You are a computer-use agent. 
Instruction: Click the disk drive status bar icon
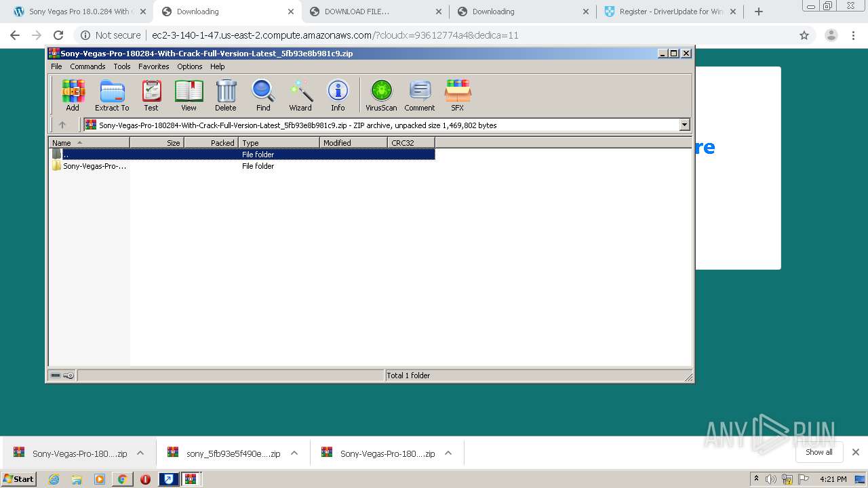tap(56, 375)
